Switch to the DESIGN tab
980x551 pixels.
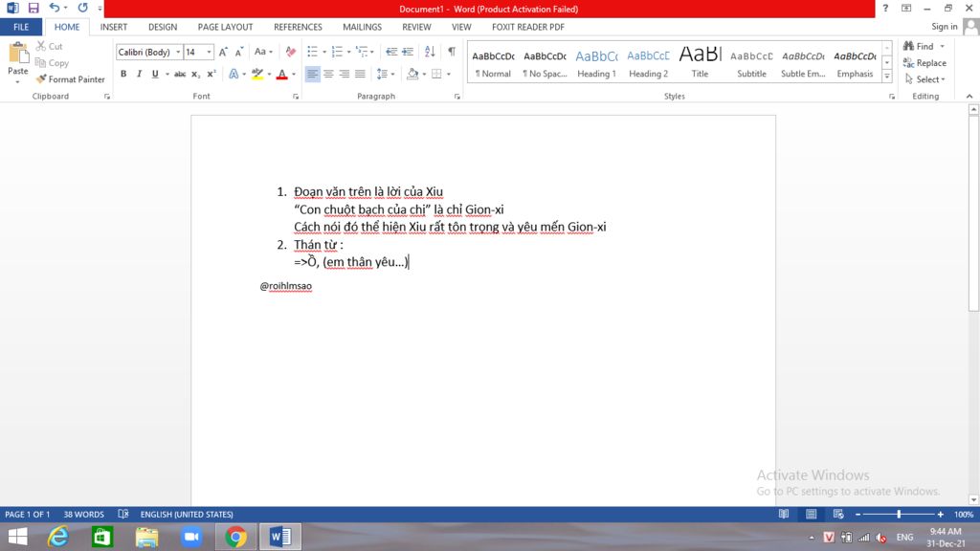163,27
